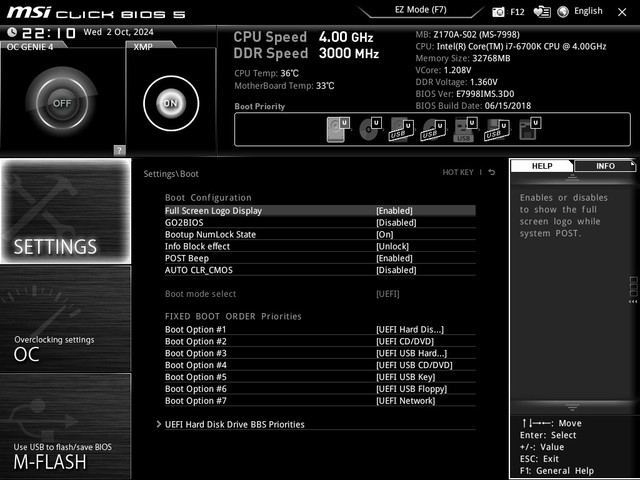Screen dimensions: 640x480
Task: Click the DDR Speed 3000 MHz readout
Action: click(306, 53)
